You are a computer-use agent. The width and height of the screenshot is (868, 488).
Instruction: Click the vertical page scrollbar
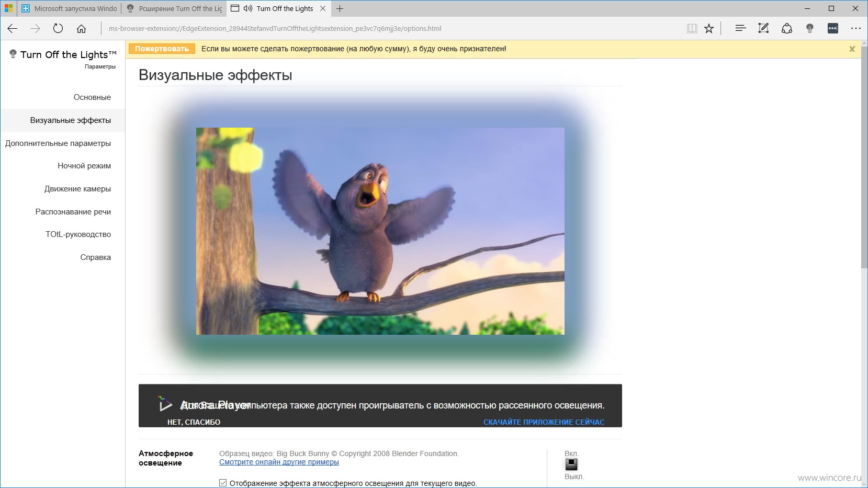(864, 157)
